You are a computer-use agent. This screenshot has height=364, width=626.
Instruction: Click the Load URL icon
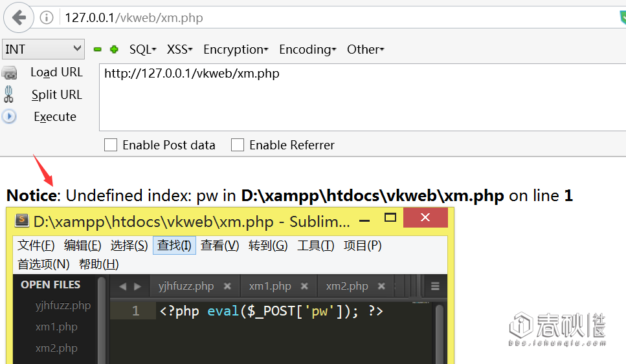(x=9, y=73)
